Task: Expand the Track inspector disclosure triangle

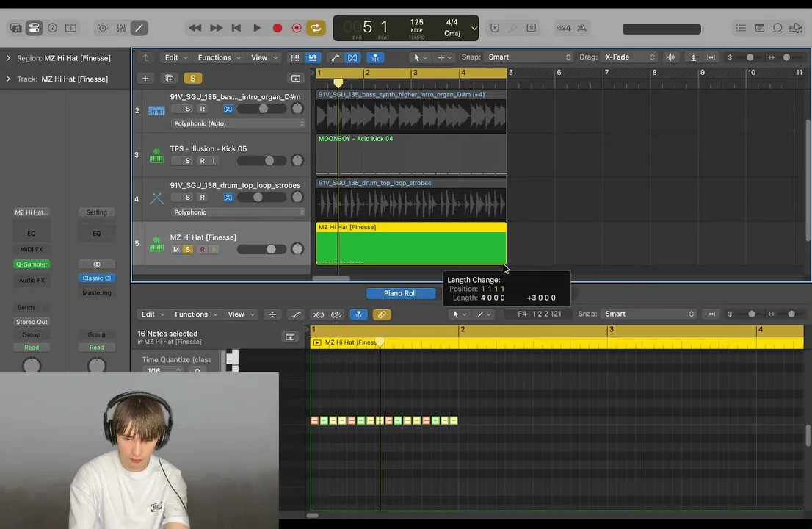Action: pos(8,79)
